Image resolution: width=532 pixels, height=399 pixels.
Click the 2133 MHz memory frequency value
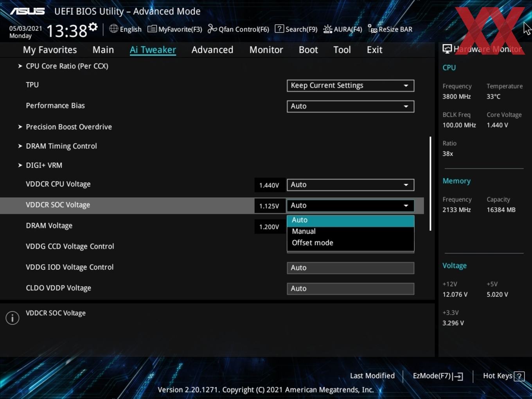coord(457,210)
